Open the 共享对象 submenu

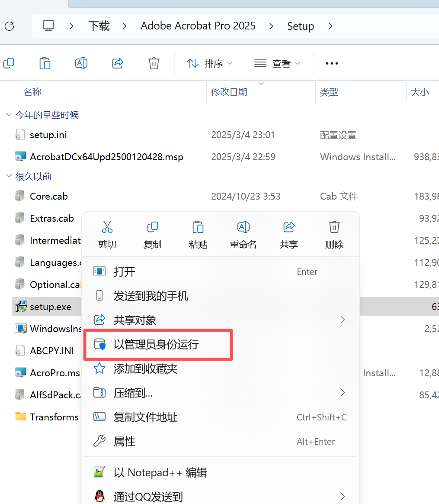220,320
